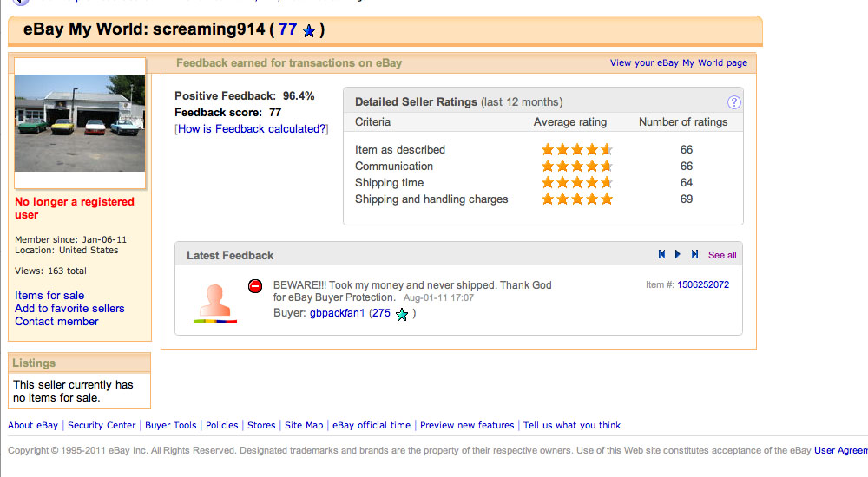
Task: Click the blue star next to score 77
Action: pos(309,31)
